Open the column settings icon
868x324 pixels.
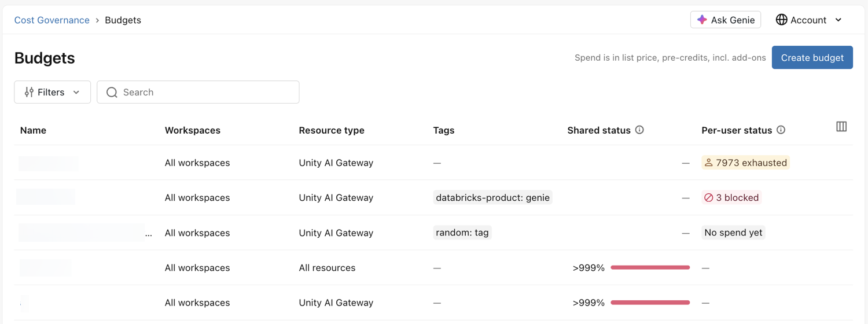click(x=841, y=127)
